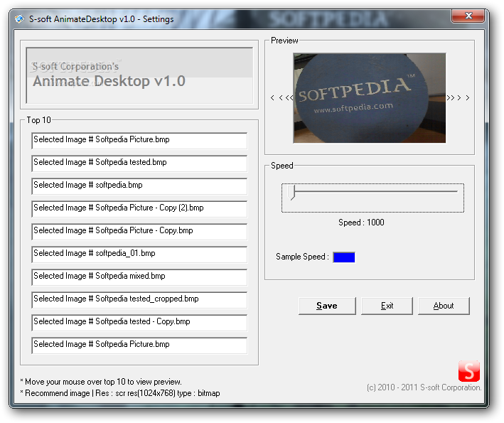Viewport: 504px width, 423px height.
Task: Click the Exit button
Action: click(387, 306)
